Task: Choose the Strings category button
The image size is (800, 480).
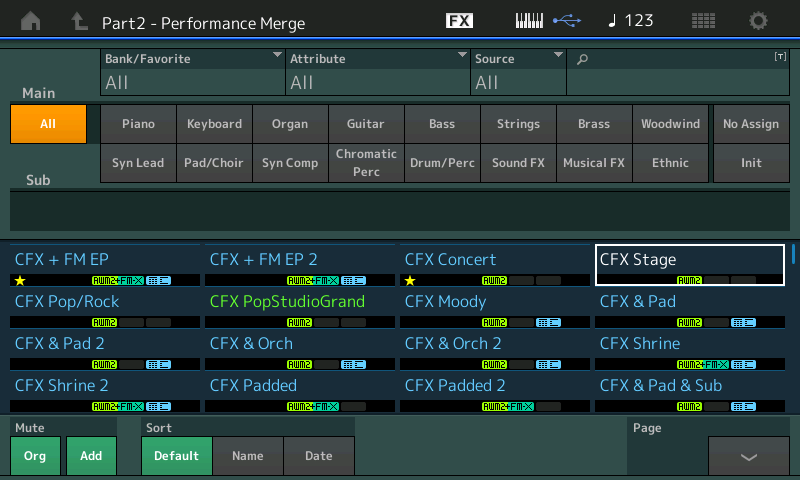Action: (x=518, y=124)
